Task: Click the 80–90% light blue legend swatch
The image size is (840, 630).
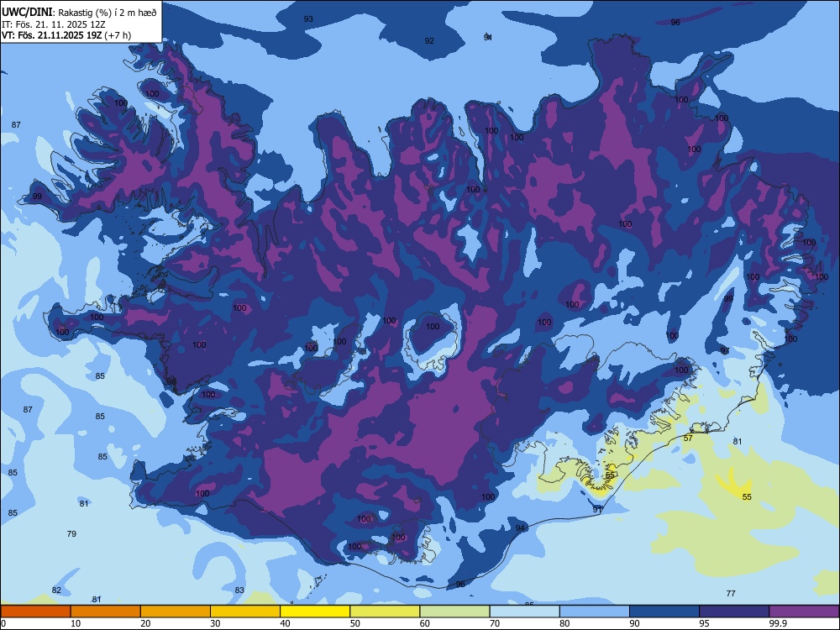Action: [595, 612]
